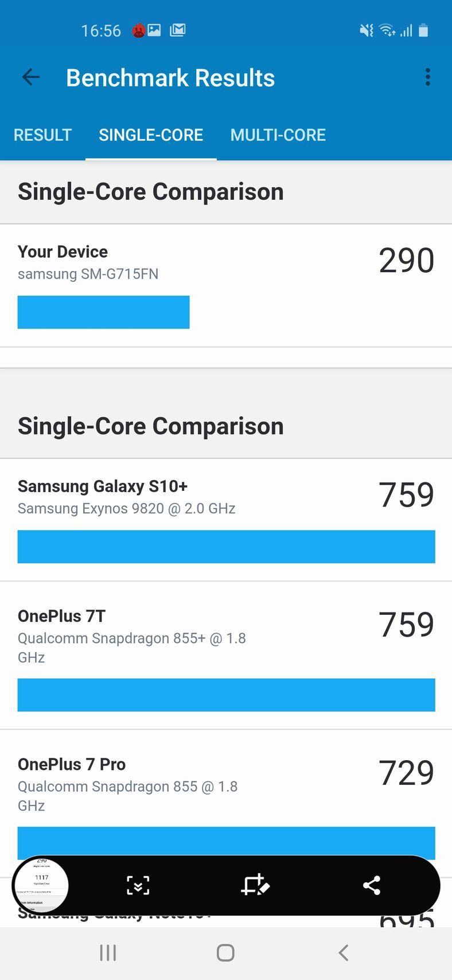Tap the back arrow in header

pos(31,77)
